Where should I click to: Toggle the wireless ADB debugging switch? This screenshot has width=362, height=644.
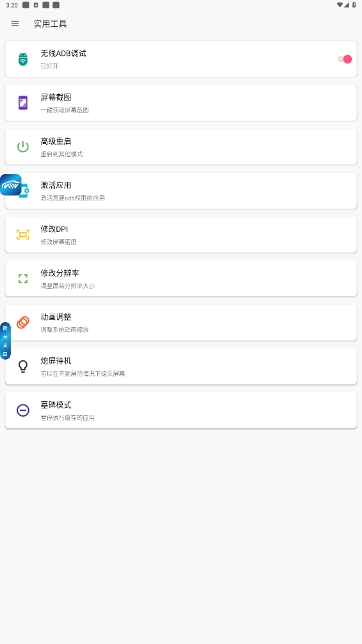[345, 59]
